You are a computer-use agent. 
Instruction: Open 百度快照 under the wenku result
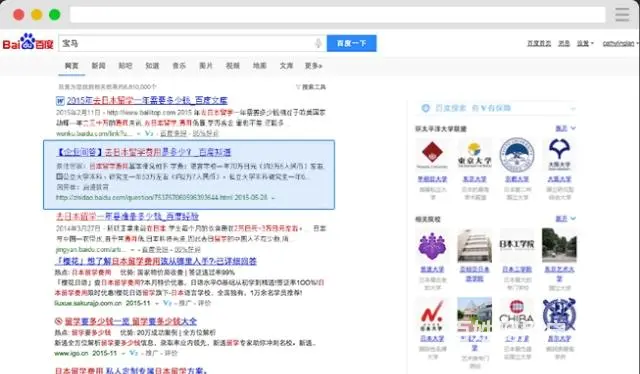(173, 134)
